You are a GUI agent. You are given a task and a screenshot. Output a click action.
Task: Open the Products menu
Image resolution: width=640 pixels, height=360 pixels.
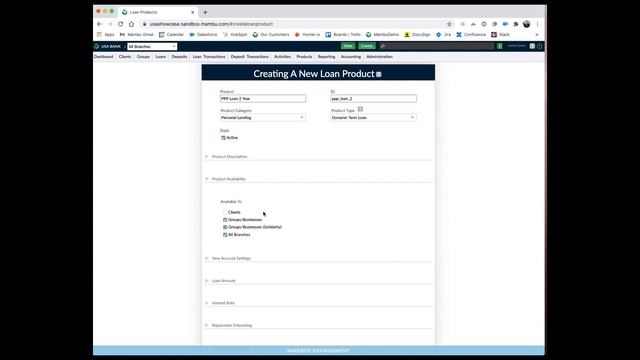pyautogui.click(x=304, y=57)
